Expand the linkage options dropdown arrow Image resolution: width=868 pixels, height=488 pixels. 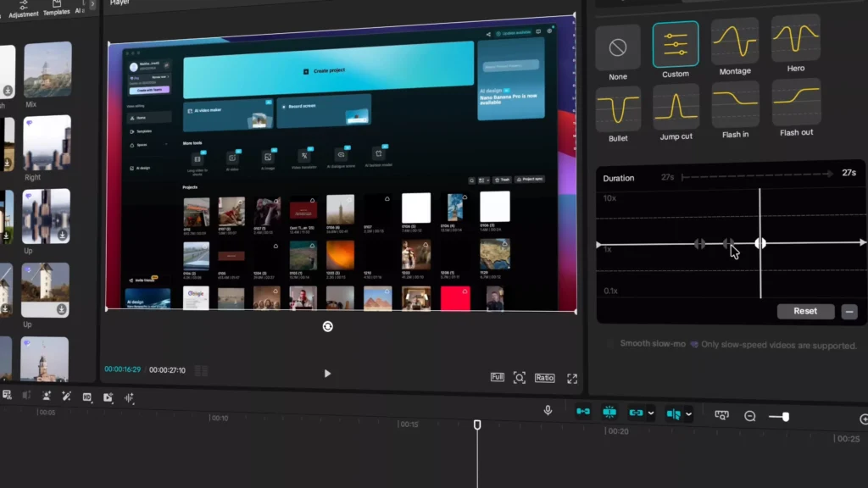click(x=651, y=413)
